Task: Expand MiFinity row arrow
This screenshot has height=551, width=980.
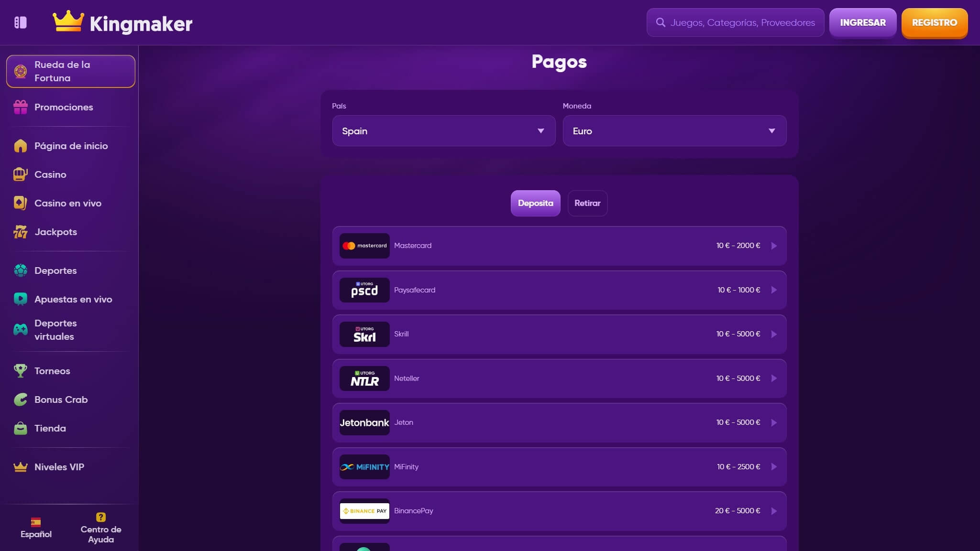Action: click(774, 467)
